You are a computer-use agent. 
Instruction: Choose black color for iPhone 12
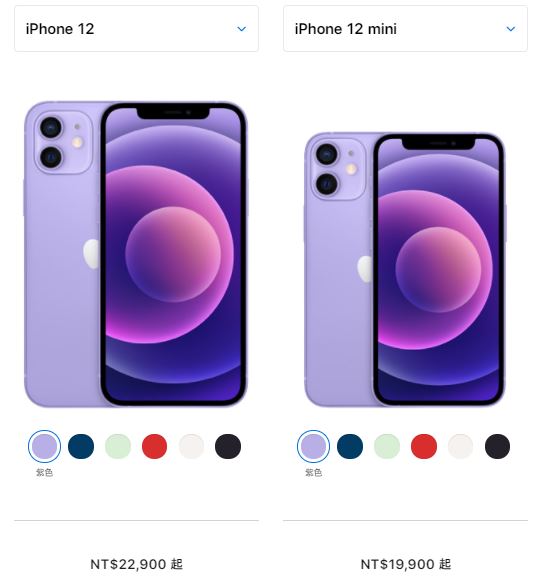(228, 446)
